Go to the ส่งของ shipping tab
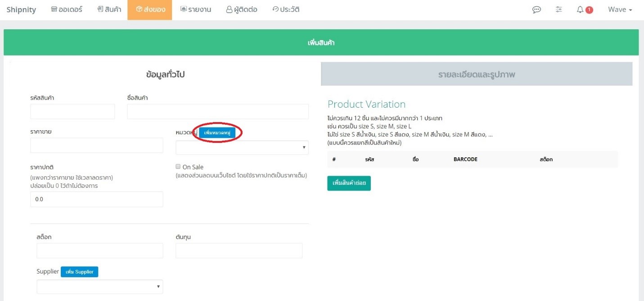This screenshot has height=301, width=644. 150,9
